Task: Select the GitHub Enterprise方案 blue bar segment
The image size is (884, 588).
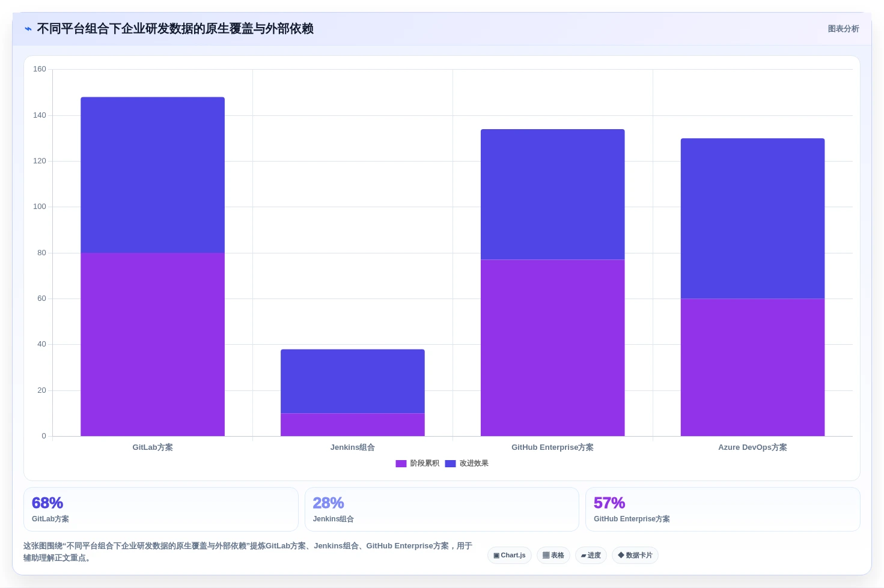Action: [x=553, y=195]
